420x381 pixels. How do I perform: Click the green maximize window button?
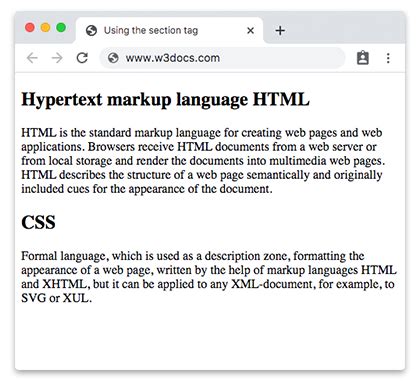(61, 27)
